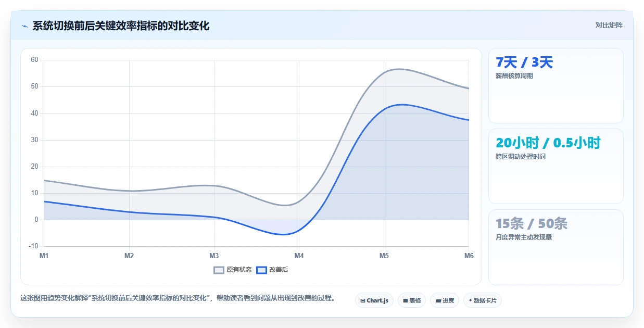Click the M2 x-axis label
Screen dimensions: 644x328
click(129, 256)
